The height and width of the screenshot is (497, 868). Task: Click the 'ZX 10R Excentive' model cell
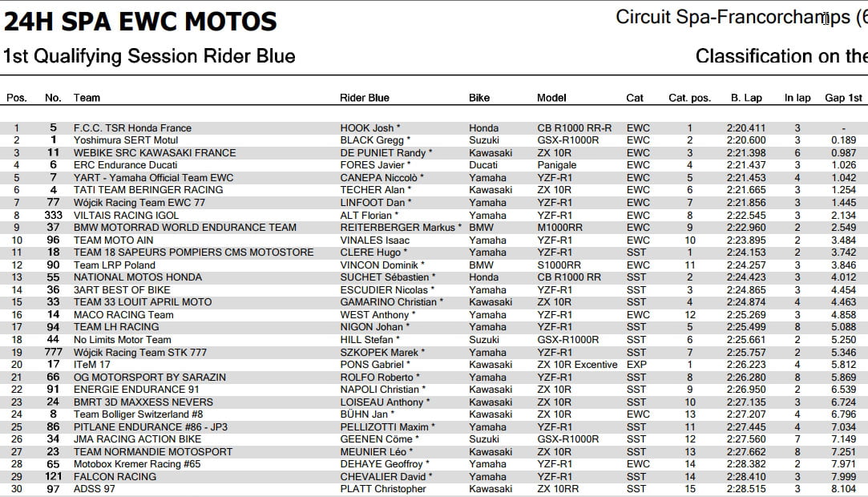tap(577, 365)
